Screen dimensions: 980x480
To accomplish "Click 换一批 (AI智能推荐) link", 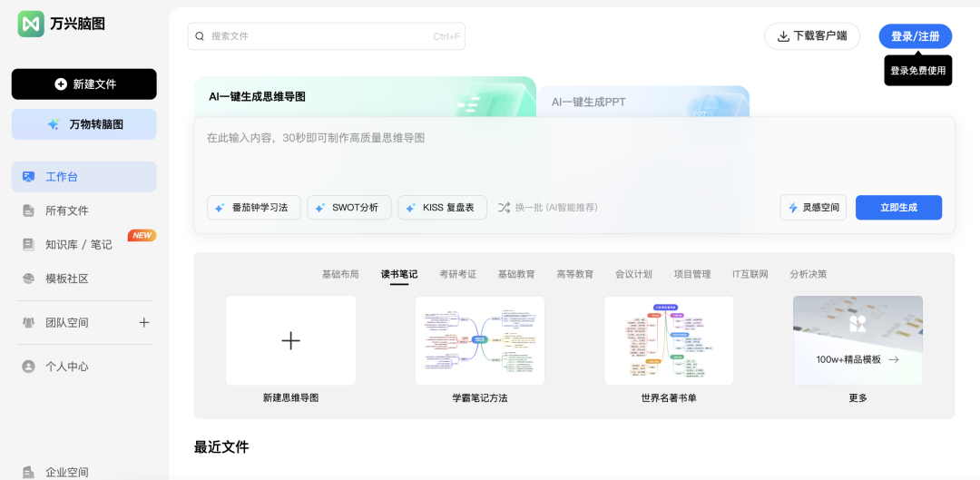I will coord(547,208).
